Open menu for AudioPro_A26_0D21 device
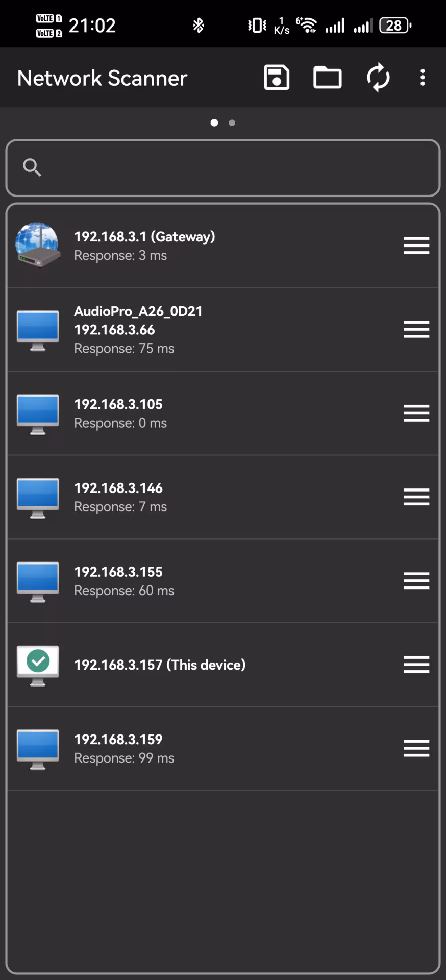 [x=416, y=329]
